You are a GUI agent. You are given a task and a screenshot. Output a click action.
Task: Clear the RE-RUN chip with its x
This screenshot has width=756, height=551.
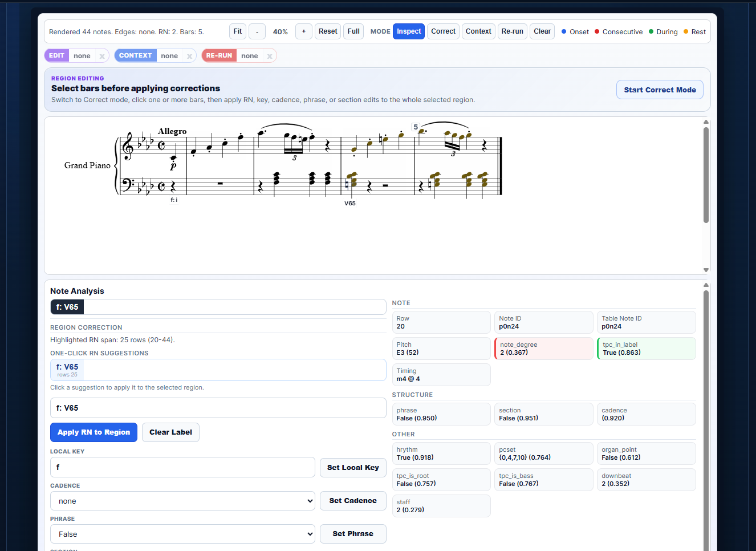tap(270, 56)
